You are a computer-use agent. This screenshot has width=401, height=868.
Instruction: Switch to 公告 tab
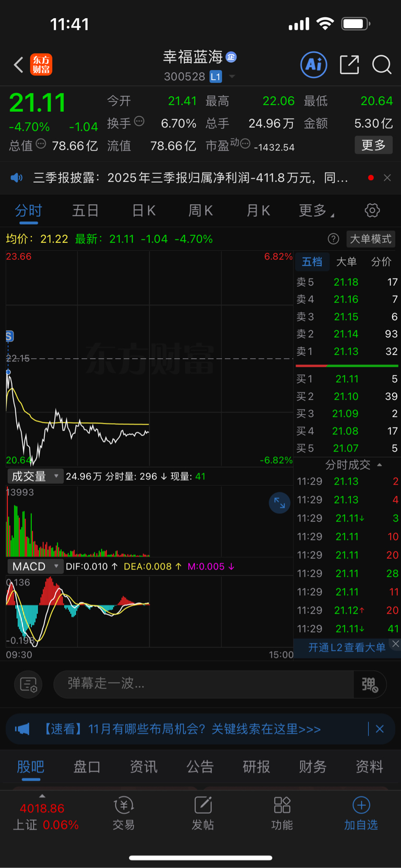click(x=200, y=767)
